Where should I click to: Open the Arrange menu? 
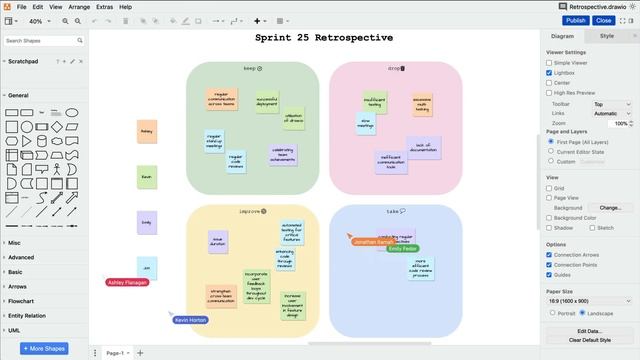[x=79, y=7]
